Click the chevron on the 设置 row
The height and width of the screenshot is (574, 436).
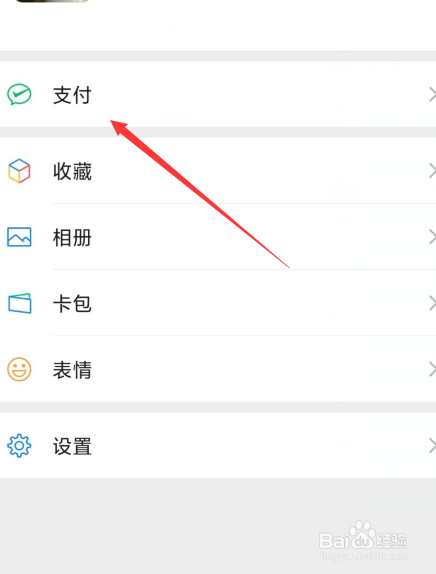(432, 446)
